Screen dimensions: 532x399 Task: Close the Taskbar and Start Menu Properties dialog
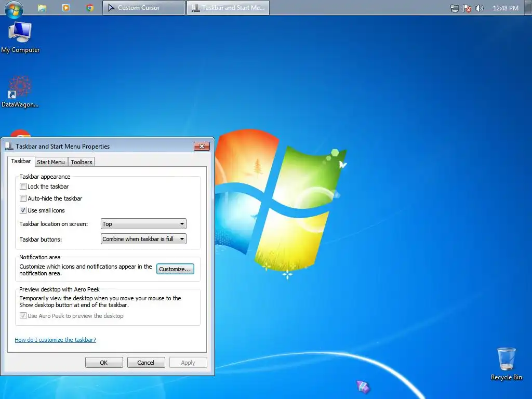click(x=202, y=146)
